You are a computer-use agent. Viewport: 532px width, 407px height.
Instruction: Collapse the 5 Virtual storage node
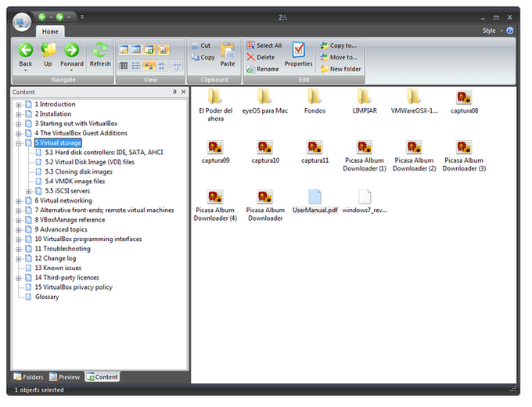pyautogui.click(x=18, y=143)
